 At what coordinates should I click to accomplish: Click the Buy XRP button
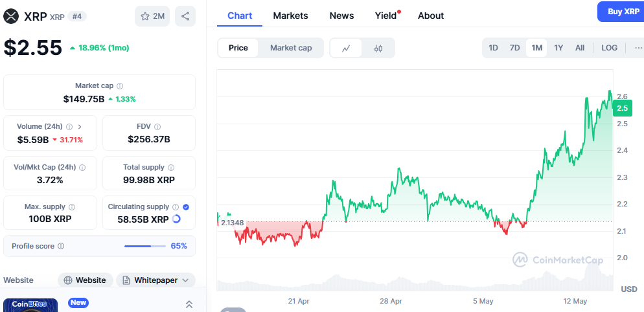point(622,12)
